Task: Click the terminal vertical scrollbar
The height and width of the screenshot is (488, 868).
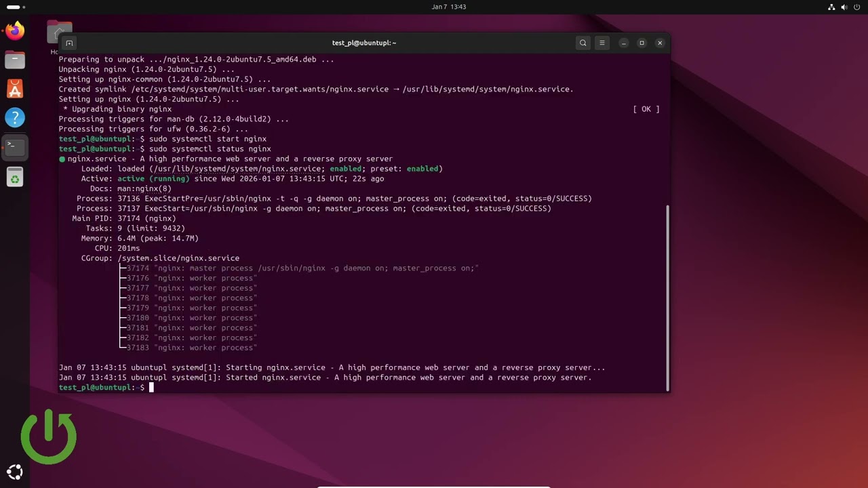Action: pyautogui.click(x=668, y=298)
